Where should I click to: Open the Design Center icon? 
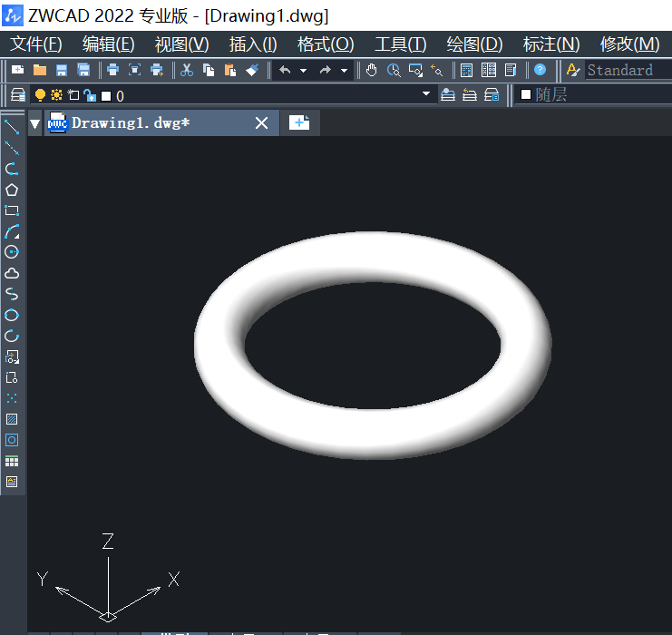(x=489, y=70)
